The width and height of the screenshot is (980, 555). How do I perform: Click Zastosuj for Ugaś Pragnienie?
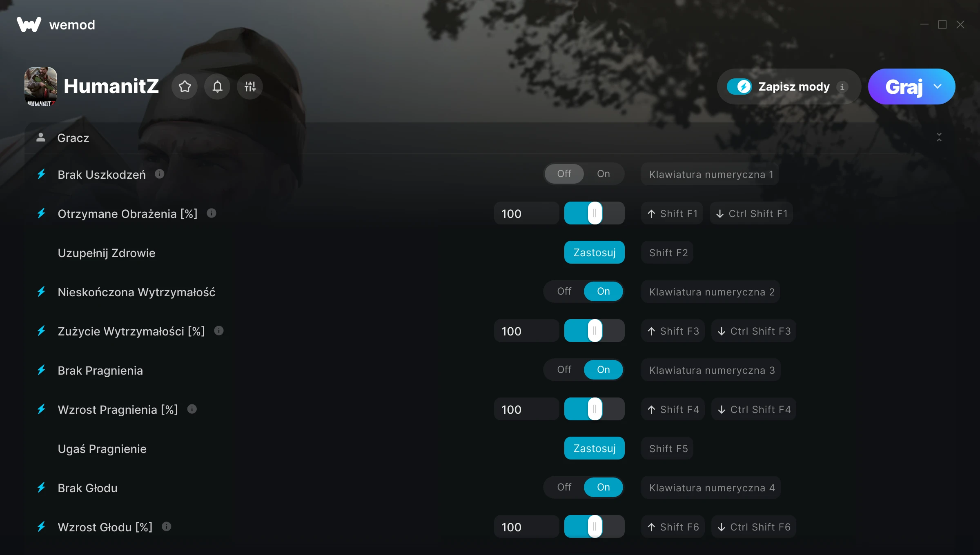pos(595,448)
